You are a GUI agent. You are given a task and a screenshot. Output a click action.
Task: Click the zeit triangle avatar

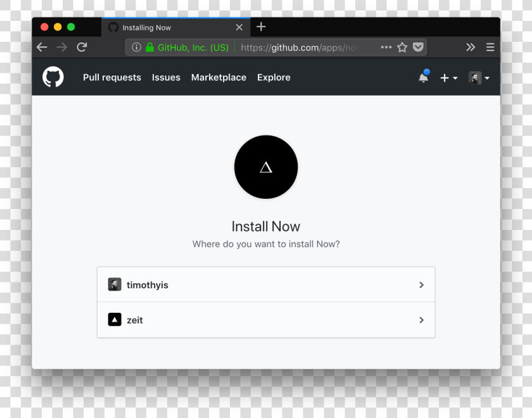pos(115,320)
